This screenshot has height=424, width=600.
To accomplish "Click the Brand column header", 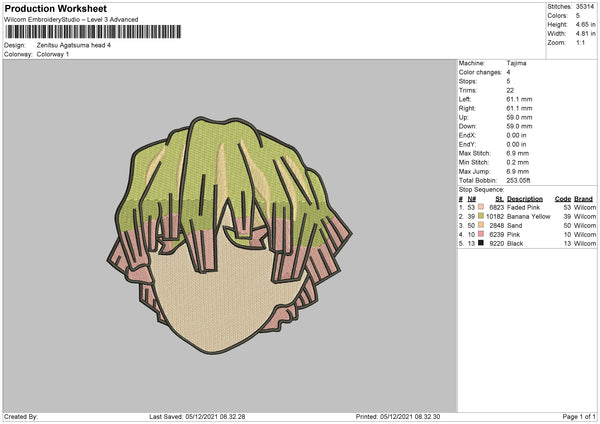I will (x=583, y=199).
